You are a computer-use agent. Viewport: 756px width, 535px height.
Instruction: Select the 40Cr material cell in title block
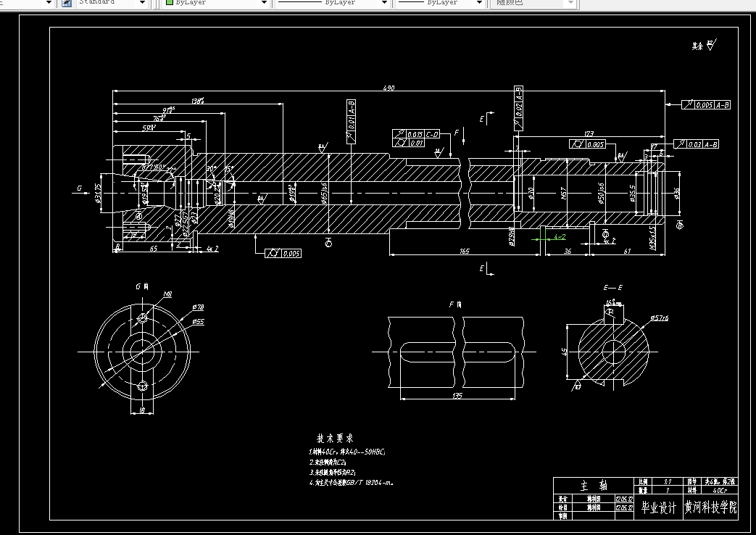[720, 490]
